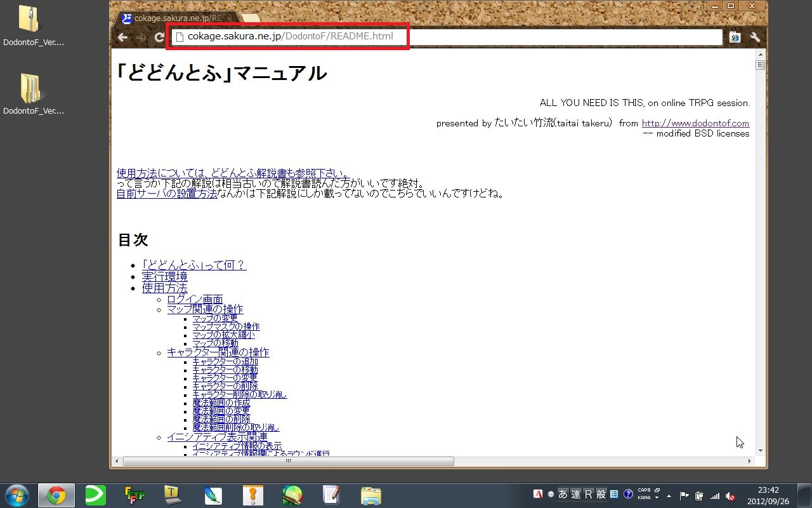Open the どどんとふ解説書 usage link

[233, 173]
